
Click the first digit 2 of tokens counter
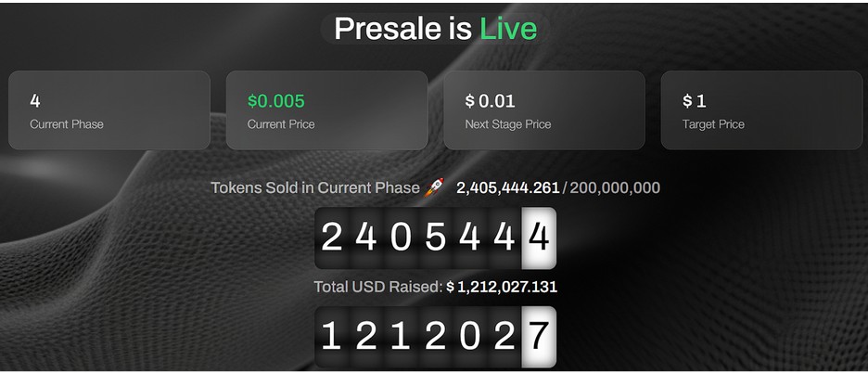(x=332, y=238)
